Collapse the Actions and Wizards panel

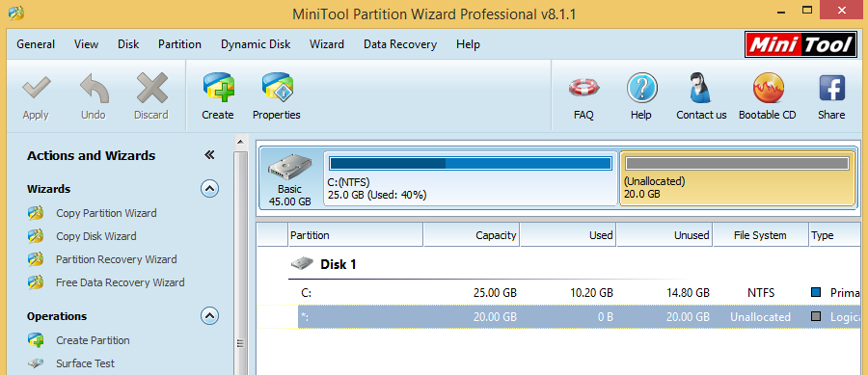(209, 155)
